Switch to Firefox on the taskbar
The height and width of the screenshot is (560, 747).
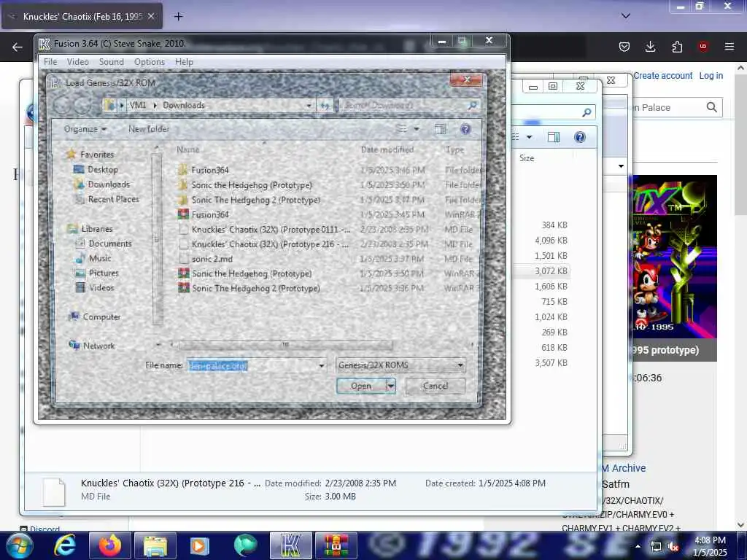pos(109,545)
